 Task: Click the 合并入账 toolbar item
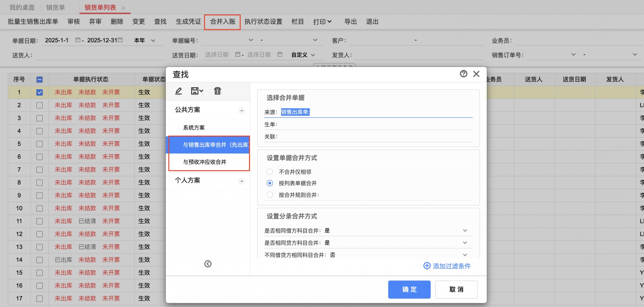coord(223,22)
